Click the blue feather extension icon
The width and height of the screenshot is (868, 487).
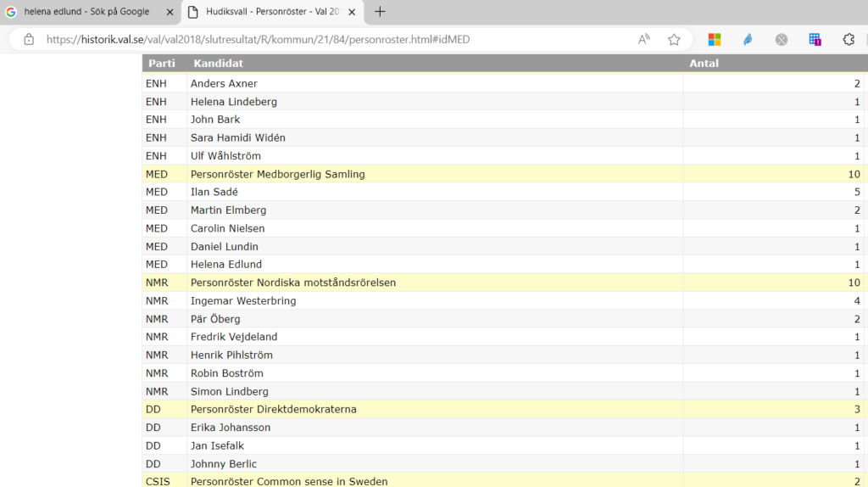click(748, 39)
